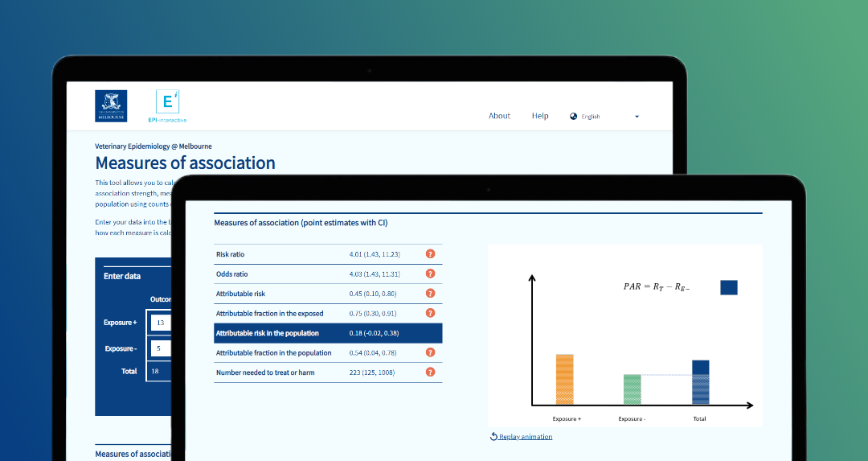Click the green Exposure - bar in chart

click(633, 390)
